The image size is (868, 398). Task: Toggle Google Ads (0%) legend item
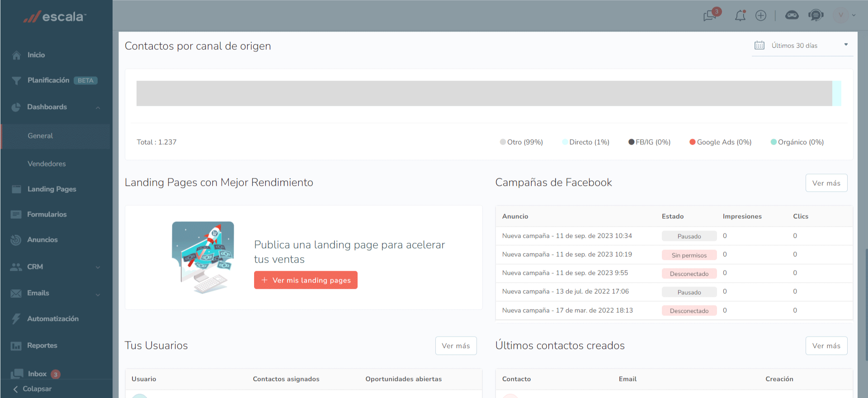pyautogui.click(x=721, y=142)
